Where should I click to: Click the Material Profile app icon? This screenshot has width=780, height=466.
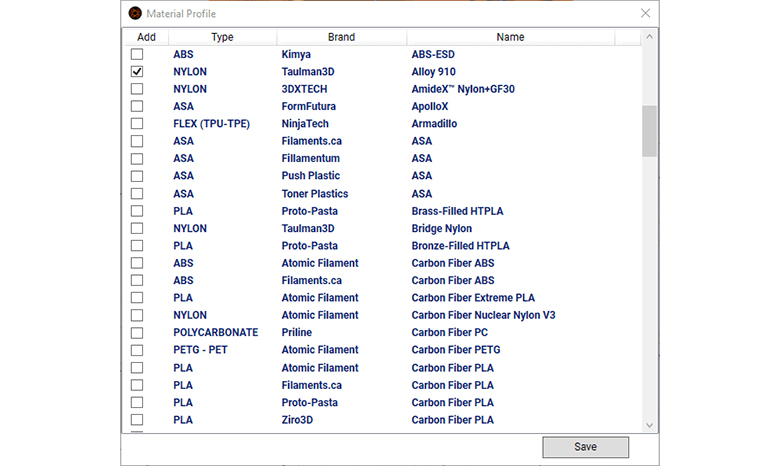[x=135, y=13]
